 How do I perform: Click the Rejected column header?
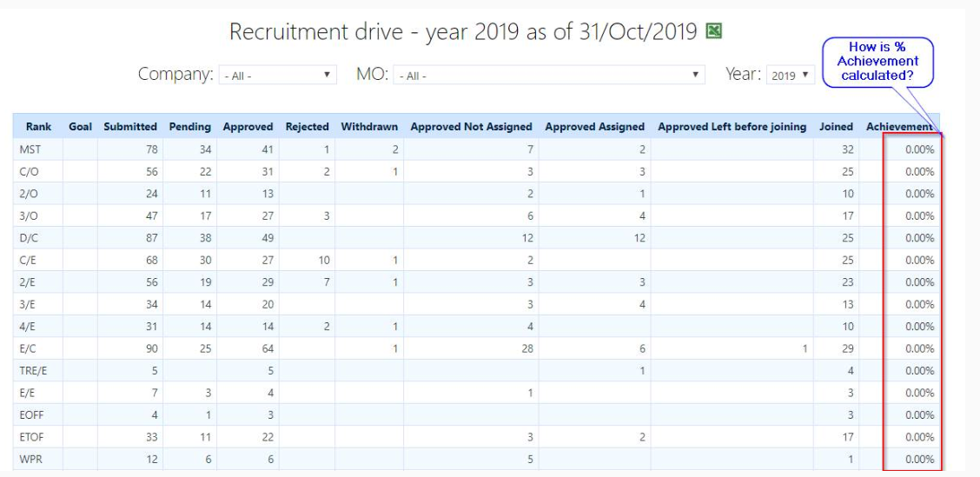click(x=307, y=126)
